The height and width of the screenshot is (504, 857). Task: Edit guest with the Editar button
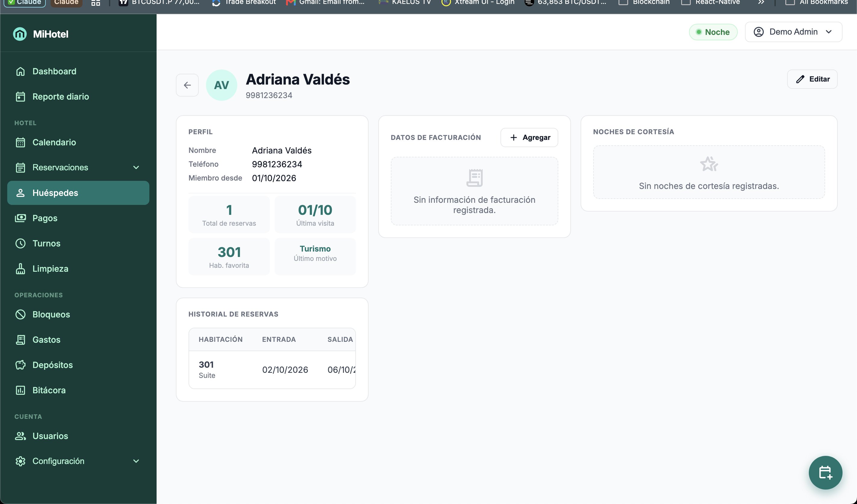point(812,79)
